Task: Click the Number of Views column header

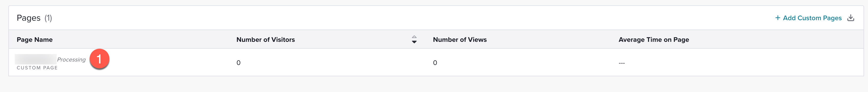Action: (x=460, y=40)
